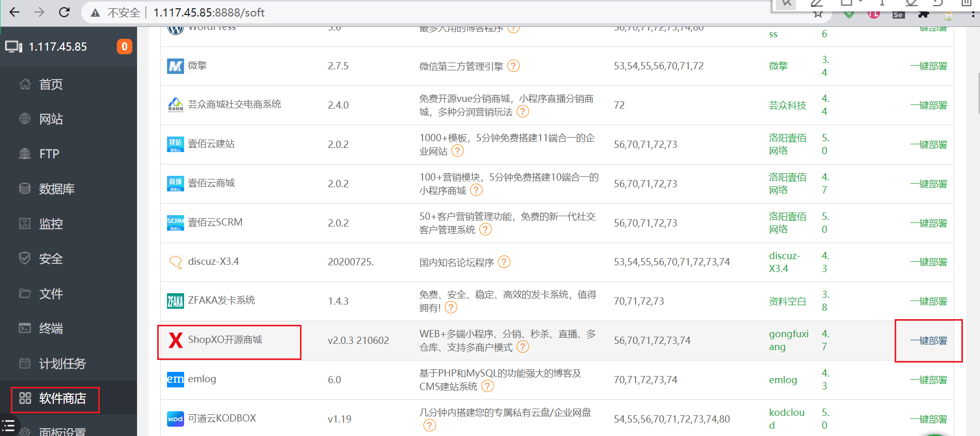Deploy discuz-X3.4 with 一键部署

[x=929, y=262]
